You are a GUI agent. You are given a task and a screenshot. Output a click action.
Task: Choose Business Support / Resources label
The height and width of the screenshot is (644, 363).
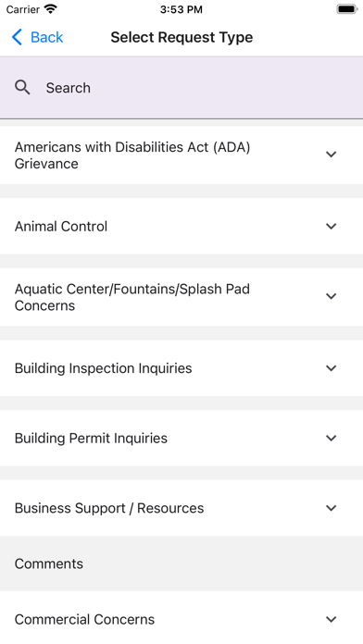point(109,508)
